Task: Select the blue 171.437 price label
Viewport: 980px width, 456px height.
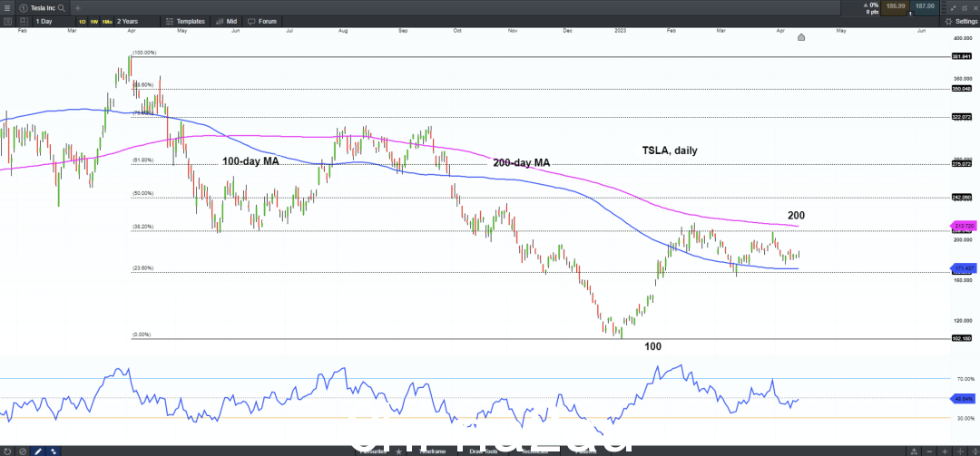Action: (964, 268)
